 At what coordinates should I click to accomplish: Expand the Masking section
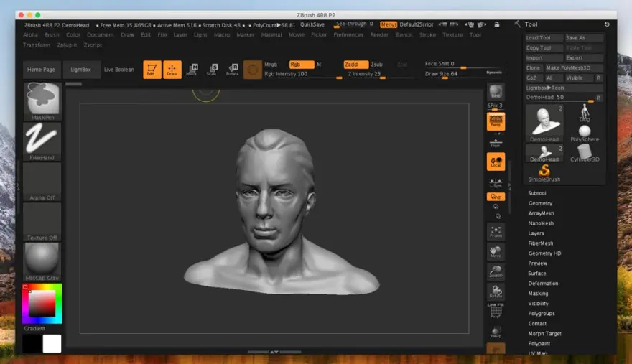tap(538, 294)
